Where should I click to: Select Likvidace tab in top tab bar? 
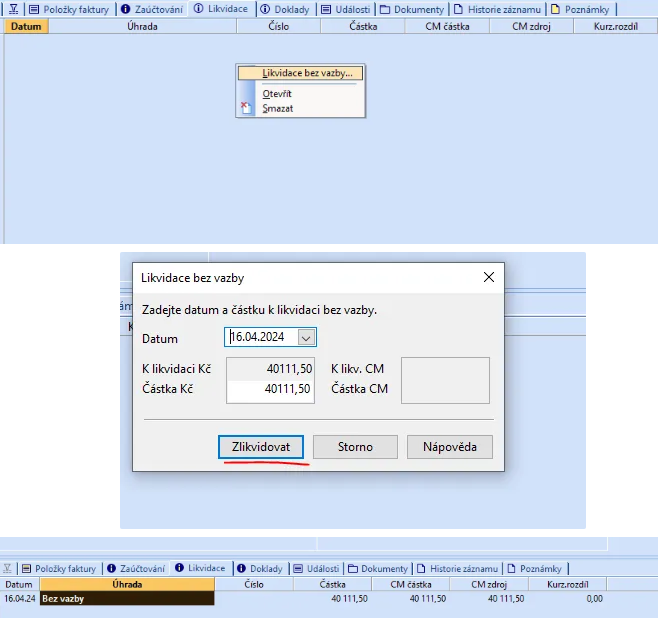(x=221, y=9)
